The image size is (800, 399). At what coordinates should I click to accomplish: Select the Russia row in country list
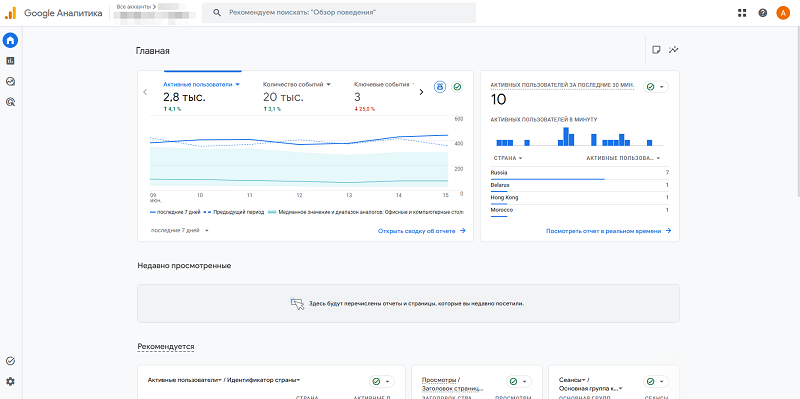coord(580,173)
